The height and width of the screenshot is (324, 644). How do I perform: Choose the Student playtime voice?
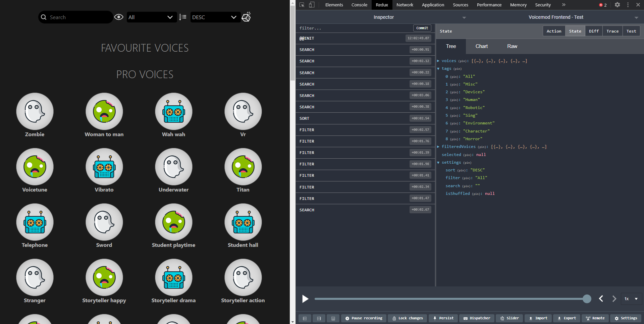click(x=174, y=222)
